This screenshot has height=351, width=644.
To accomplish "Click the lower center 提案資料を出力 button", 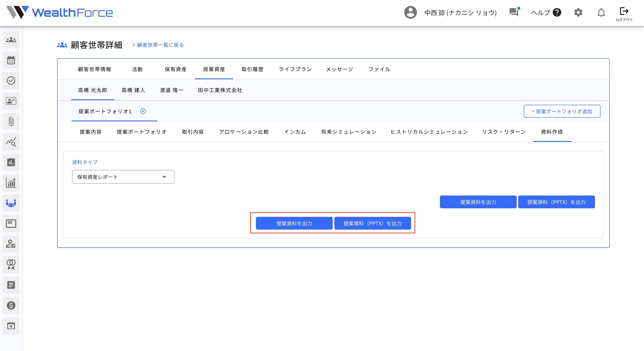I will point(294,223).
